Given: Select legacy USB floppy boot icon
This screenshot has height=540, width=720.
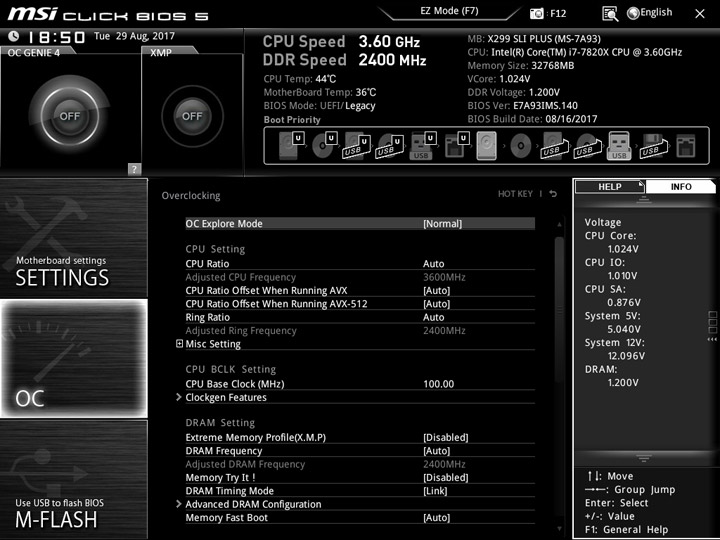Looking at the screenshot, I should 654,146.
